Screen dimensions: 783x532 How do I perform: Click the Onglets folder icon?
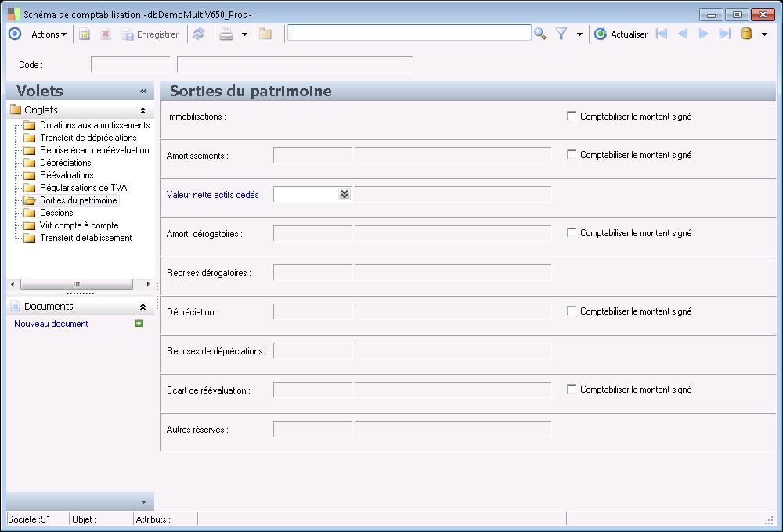(x=16, y=110)
